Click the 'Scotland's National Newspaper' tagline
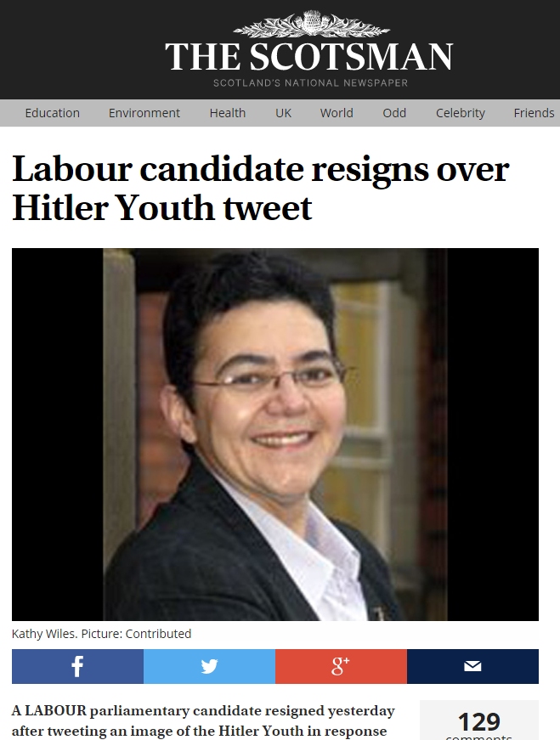Screen dimensions: 560x740 pos(310,83)
